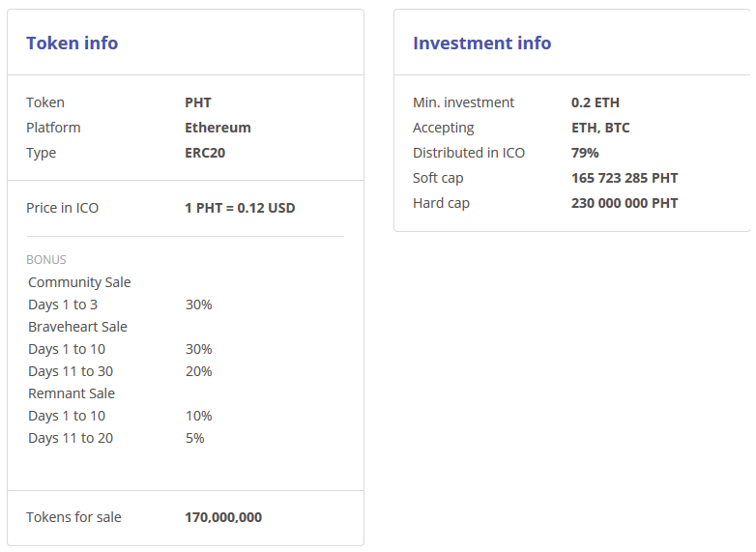Click the Ethereum platform value

218,128
